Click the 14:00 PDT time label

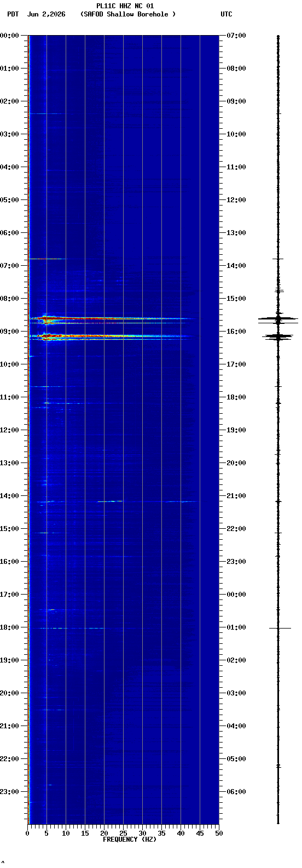[9, 496]
